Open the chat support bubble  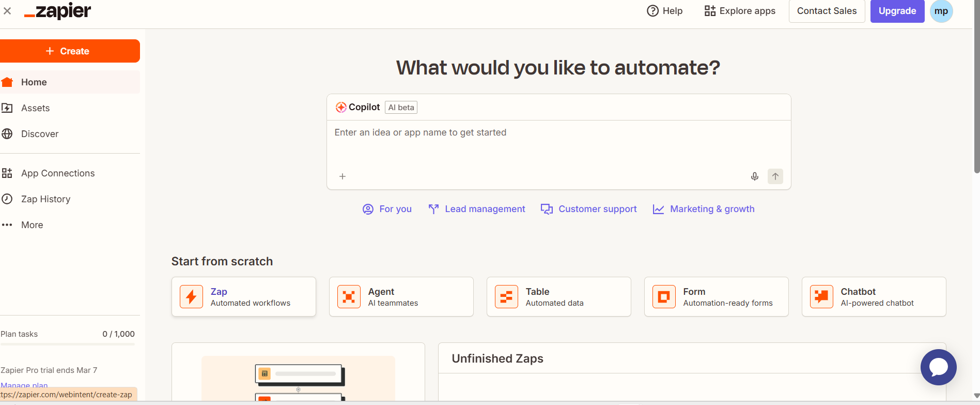tap(938, 367)
